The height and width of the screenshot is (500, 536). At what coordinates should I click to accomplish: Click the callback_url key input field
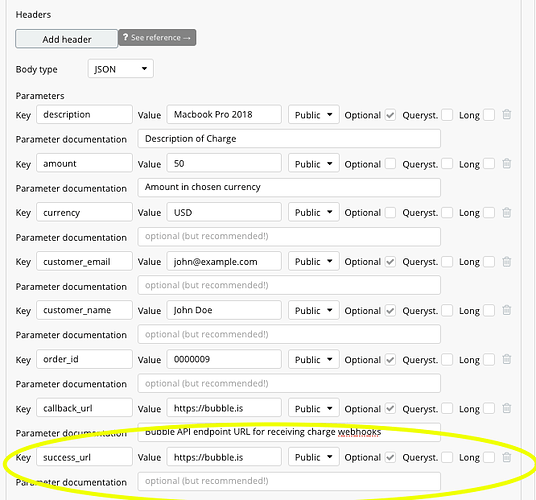click(84, 408)
